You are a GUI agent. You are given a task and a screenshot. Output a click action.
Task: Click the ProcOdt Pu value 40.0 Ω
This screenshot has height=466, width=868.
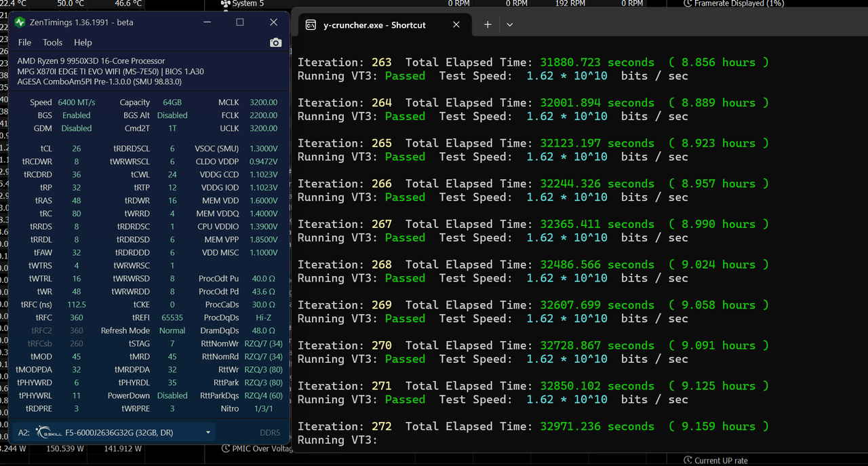[x=263, y=279]
